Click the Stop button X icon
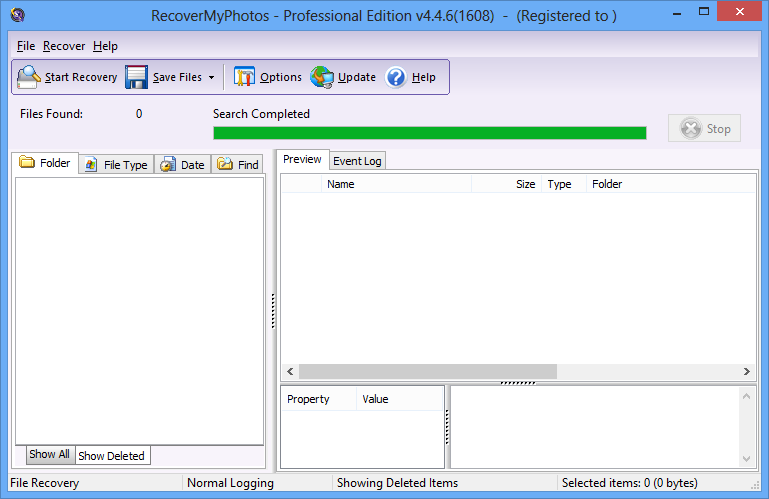Image resolution: width=769 pixels, height=499 pixels. click(691, 129)
